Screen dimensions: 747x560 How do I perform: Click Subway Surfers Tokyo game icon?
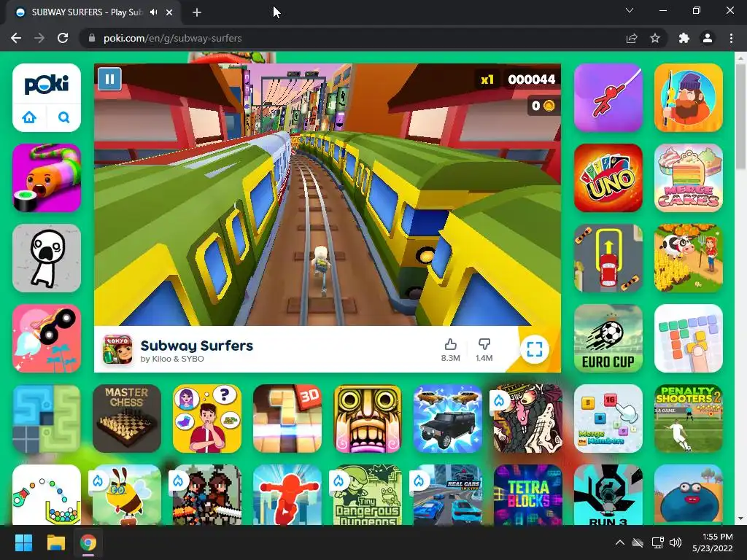(x=117, y=349)
